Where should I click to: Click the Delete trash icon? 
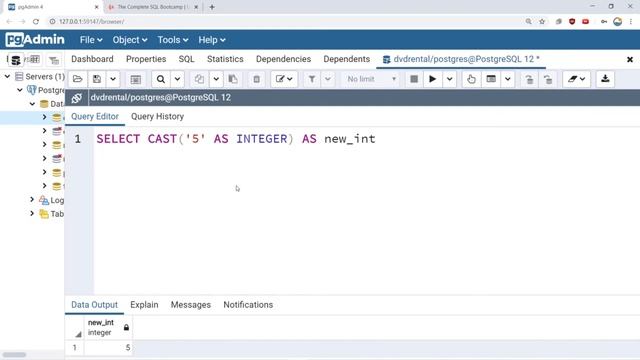click(256, 79)
